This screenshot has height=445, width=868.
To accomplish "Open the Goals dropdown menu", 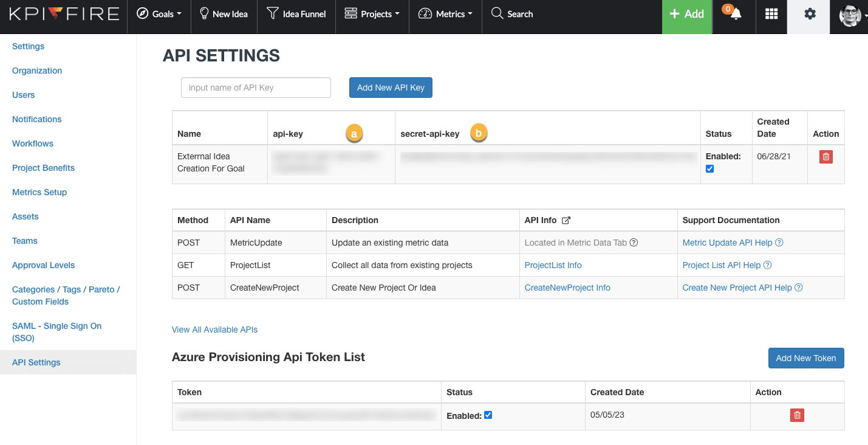I will click(159, 14).
